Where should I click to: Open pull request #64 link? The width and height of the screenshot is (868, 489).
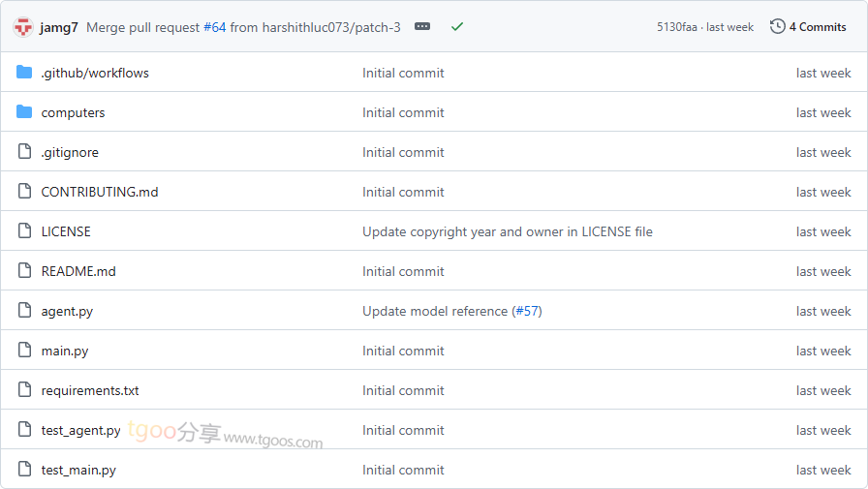tap(214, 27)
